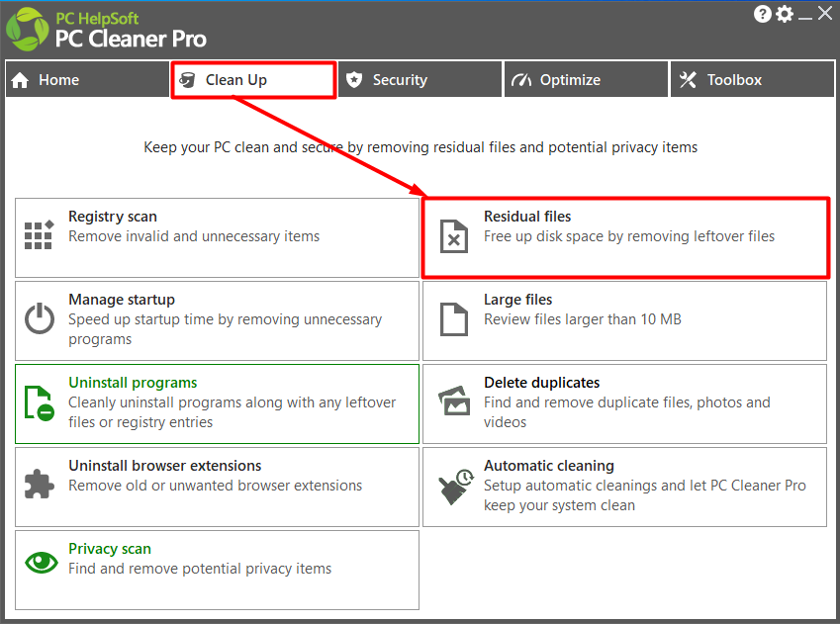Viewport: 840px width, 624px height.
Task: Click the Manage startup power icon
Action: pyautogui.click(x=40, y=318)
